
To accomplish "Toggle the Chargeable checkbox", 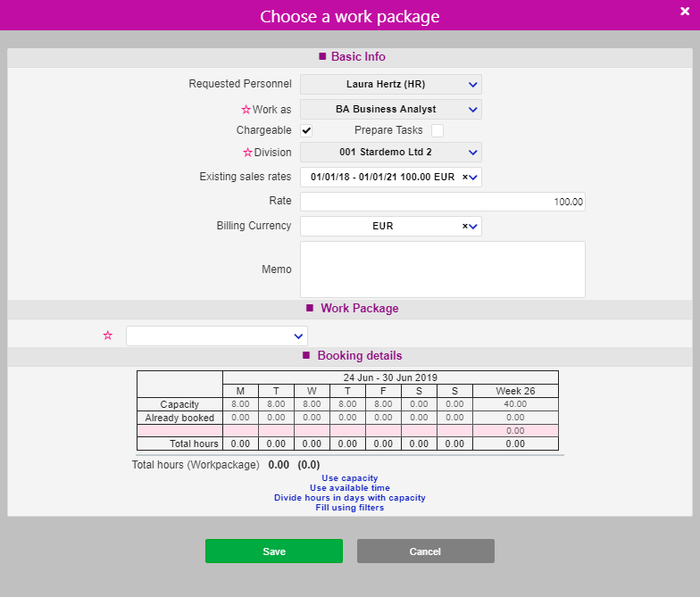I will point(306,130).
